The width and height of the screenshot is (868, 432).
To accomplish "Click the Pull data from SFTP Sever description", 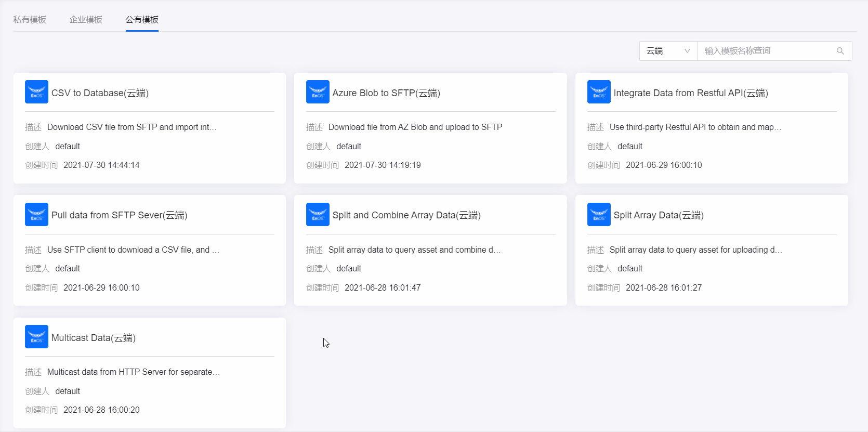I will 133,250.
